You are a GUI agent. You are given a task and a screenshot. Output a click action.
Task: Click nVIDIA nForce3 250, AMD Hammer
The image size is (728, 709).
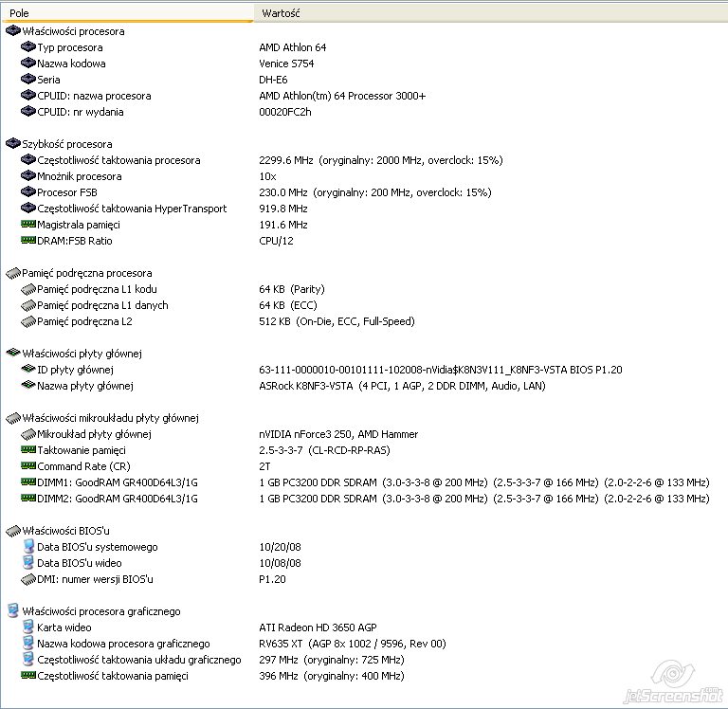[338, 434]
